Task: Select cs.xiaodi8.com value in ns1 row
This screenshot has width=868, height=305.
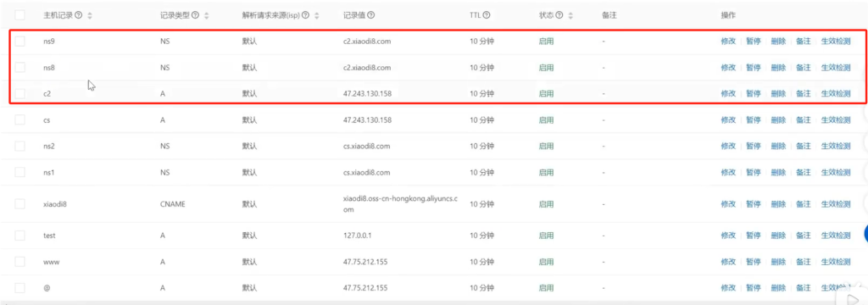Action: coord(367,173)
